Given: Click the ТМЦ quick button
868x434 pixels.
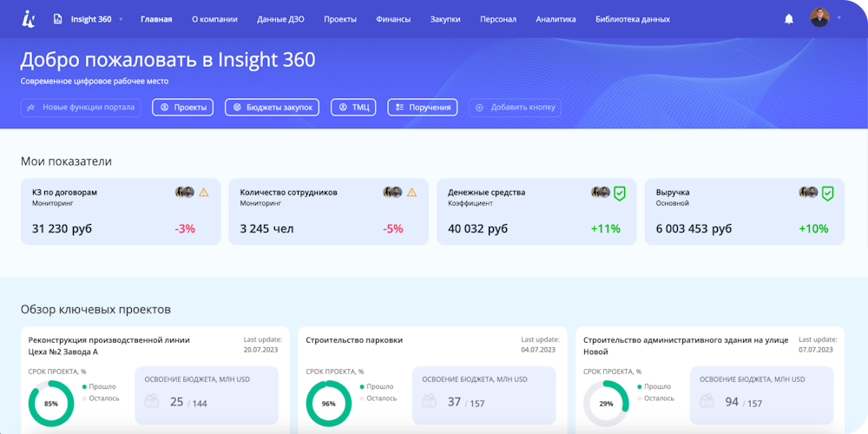Looking at the screenshot, I should click(353, 108).
